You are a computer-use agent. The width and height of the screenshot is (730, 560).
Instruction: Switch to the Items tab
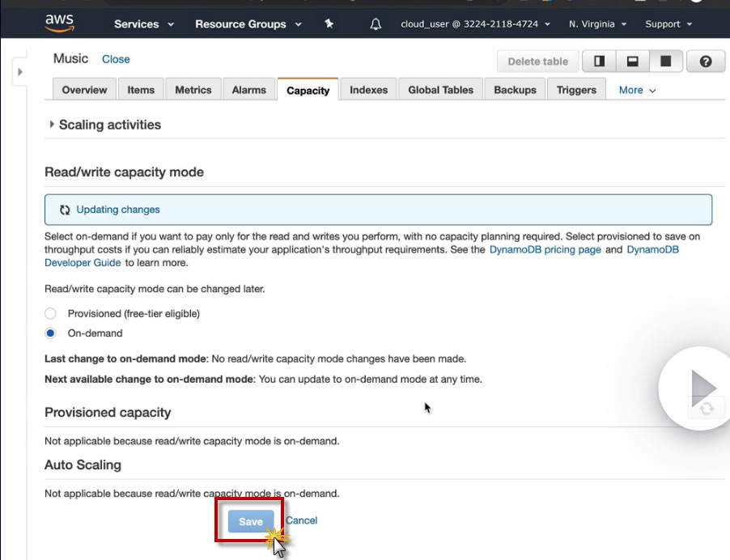141,90
